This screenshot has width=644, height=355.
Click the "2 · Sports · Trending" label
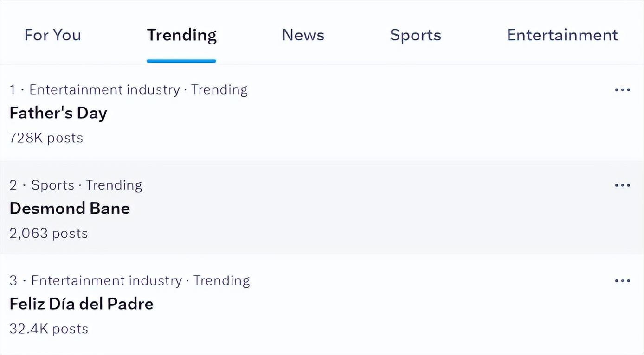click(76, 185)
